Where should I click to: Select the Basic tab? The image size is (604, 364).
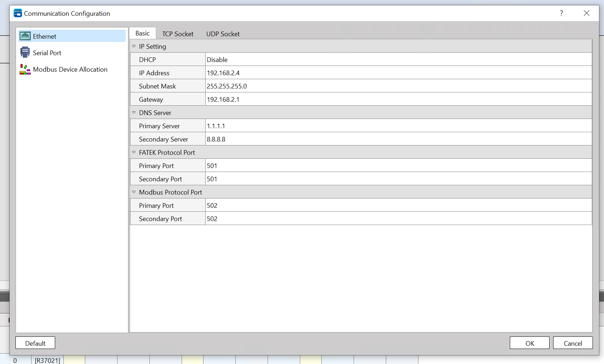tap(143, 33)
